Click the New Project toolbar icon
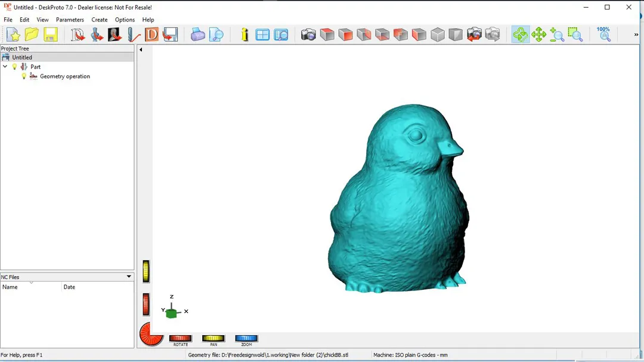The image size is (644, 362). tap(13, 35)
